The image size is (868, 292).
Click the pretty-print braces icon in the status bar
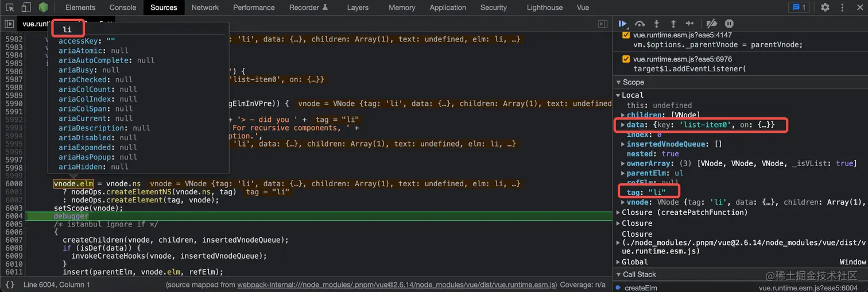(10, 285)
